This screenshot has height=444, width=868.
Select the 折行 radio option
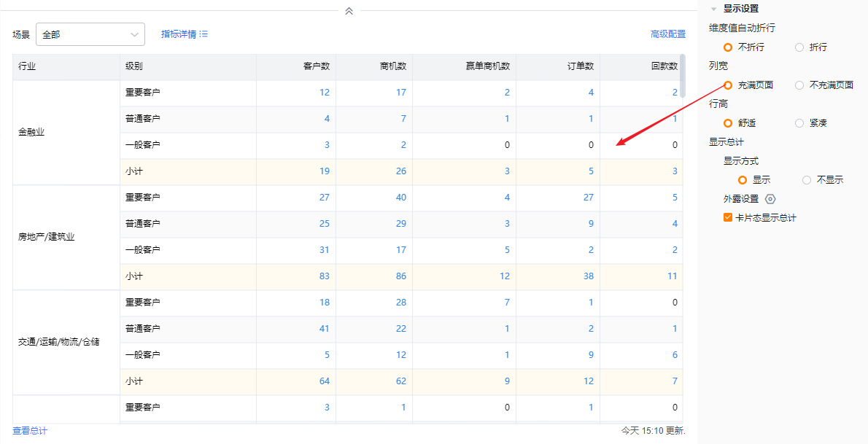click(799, 47)
